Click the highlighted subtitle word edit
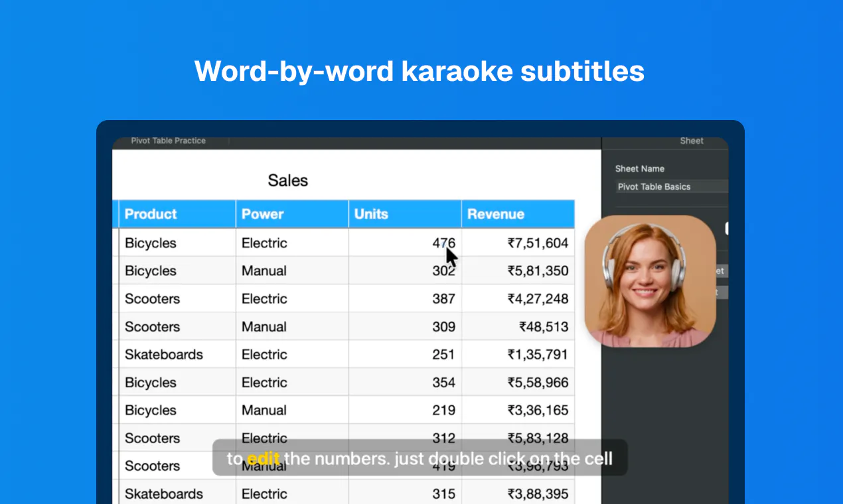 (264, 458)
